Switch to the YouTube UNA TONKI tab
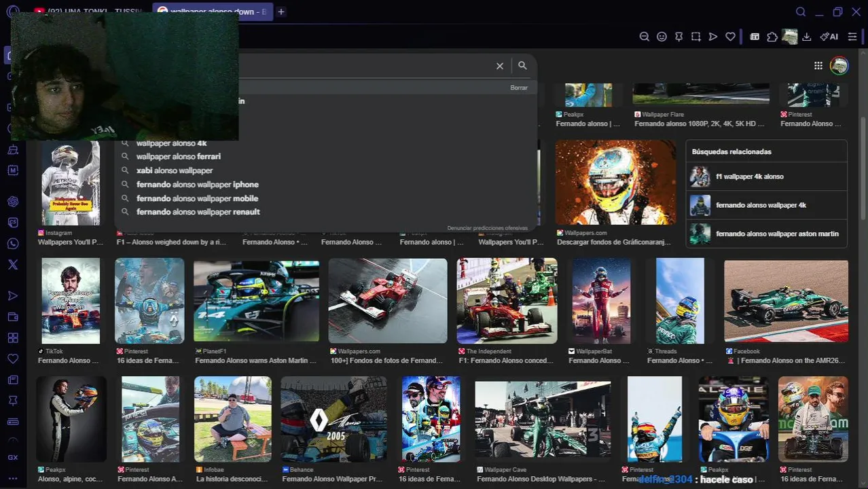Viewport: 868px width, 489px height. [x=87, y=12]
